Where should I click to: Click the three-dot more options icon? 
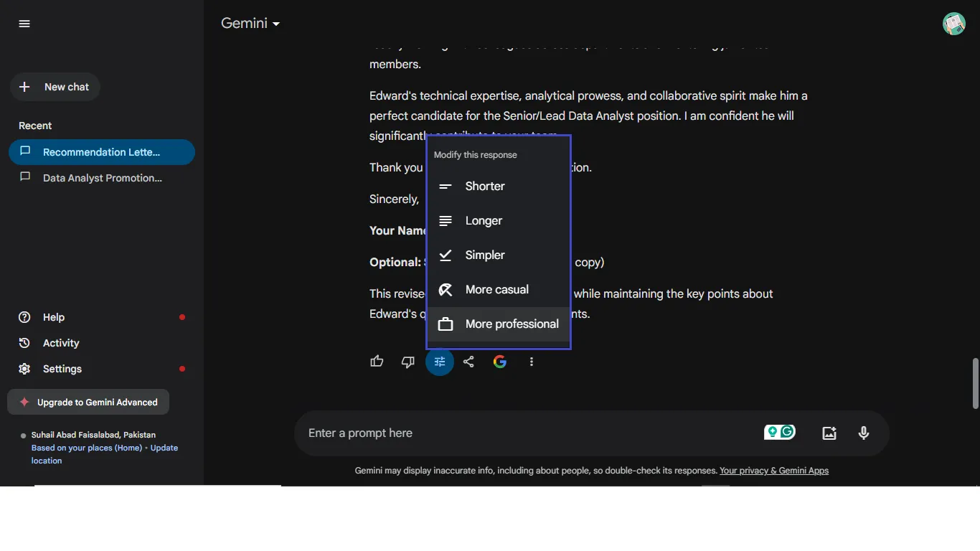tap(532, 361)
